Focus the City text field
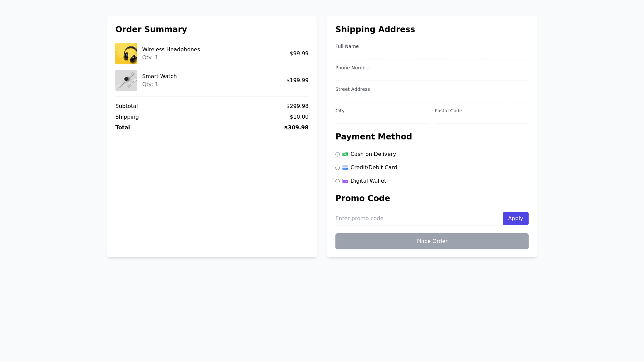The image size is (644, 362). click(382, 120)
